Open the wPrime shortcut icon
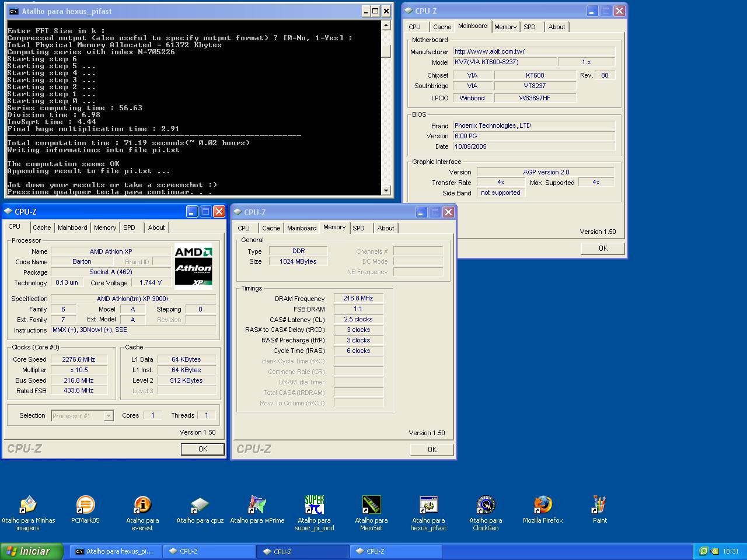The height and width of the screenshot is (560, 747). (257, 505)
